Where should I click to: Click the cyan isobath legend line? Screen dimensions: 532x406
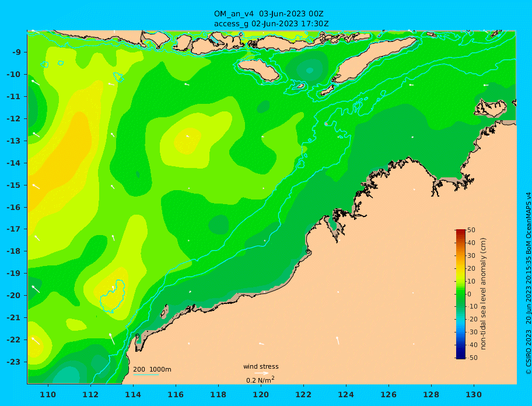(x=146, y=374)
